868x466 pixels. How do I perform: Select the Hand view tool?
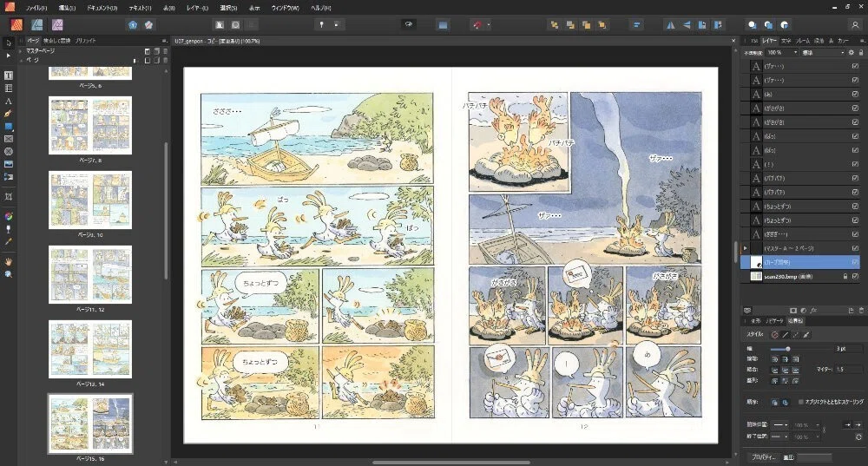tap(9, 261)
